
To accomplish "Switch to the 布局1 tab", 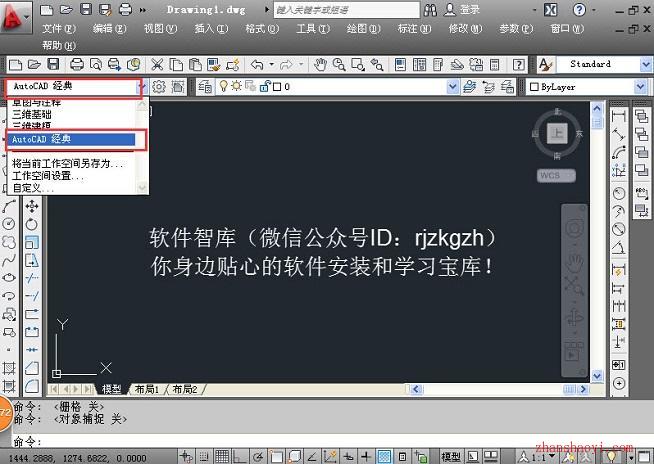I will tap(146, 389).
